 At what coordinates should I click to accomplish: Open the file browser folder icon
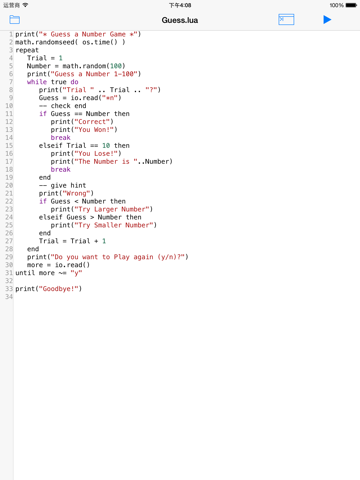point(14,20)
